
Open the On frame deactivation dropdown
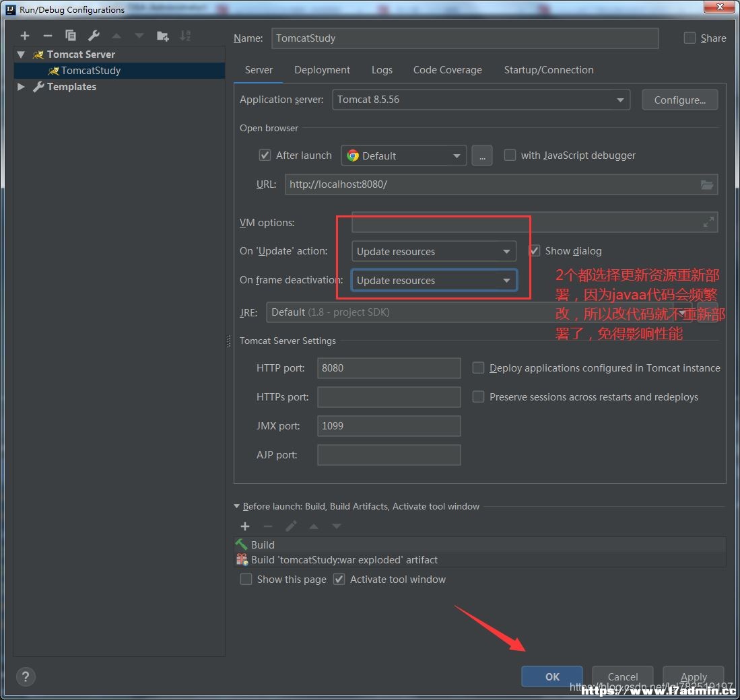click(x=434, y=280)
